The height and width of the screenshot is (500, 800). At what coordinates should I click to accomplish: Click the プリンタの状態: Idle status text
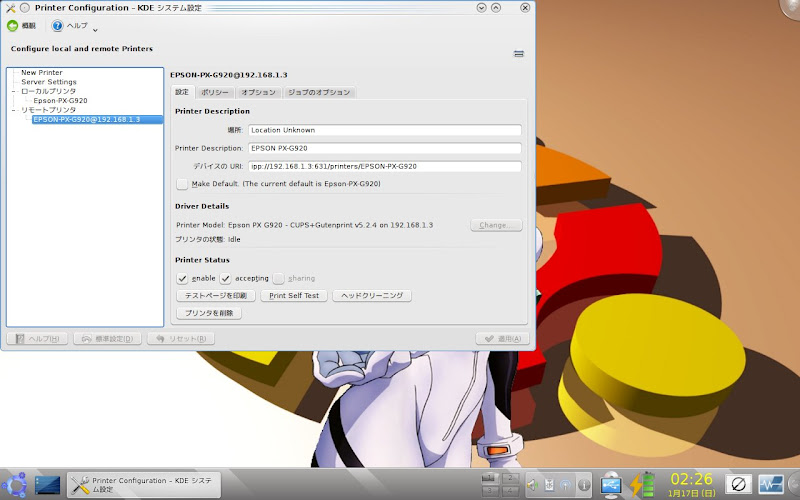click(208, 239)
